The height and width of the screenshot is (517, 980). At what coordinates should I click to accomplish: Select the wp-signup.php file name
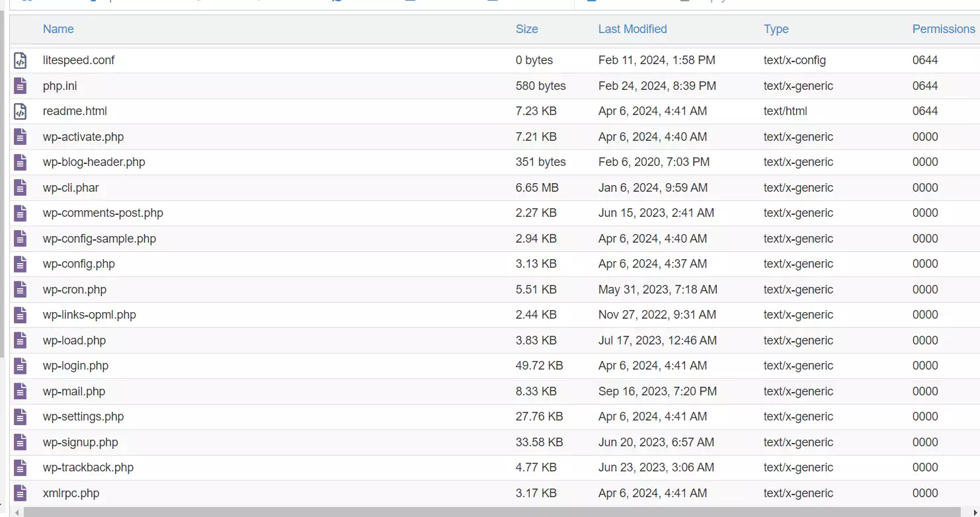pyautogui.click(x=81, y=442)
